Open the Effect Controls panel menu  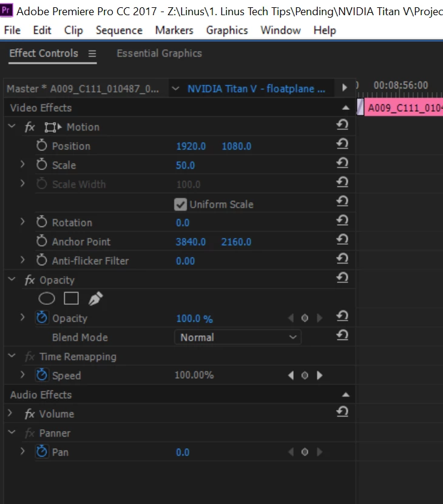92,53
